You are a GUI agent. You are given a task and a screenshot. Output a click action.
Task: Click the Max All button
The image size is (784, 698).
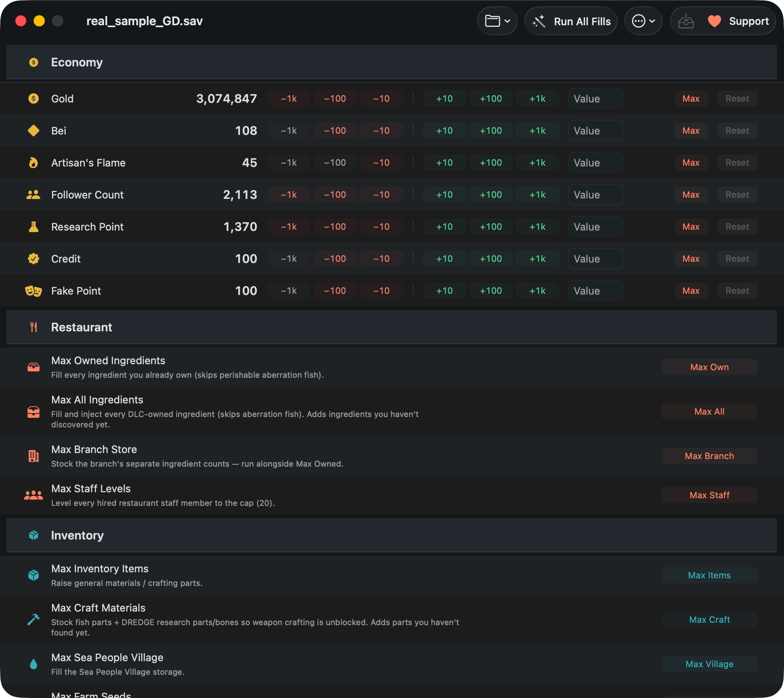709,411
